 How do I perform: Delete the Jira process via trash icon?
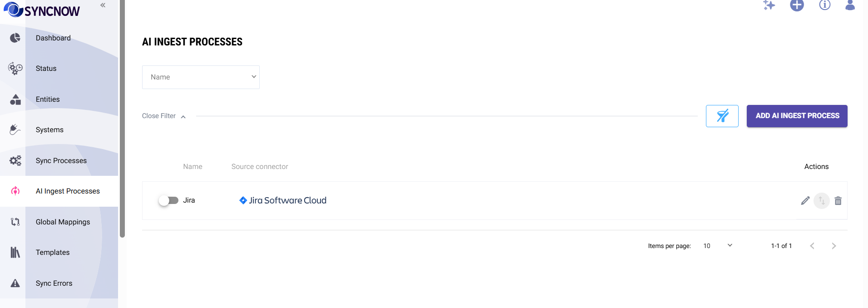tap(838, 200)
